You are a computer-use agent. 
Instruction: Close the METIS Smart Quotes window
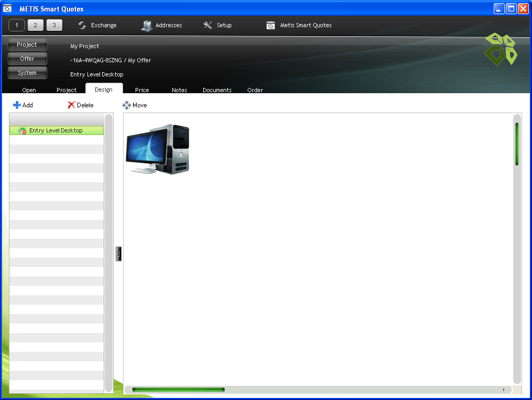pyautogui.click(x=523, y=8)
